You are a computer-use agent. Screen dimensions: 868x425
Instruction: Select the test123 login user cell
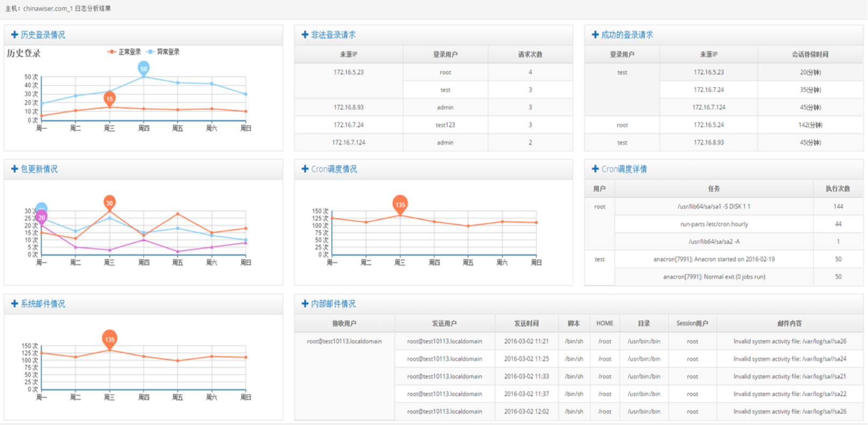(445, 125)
